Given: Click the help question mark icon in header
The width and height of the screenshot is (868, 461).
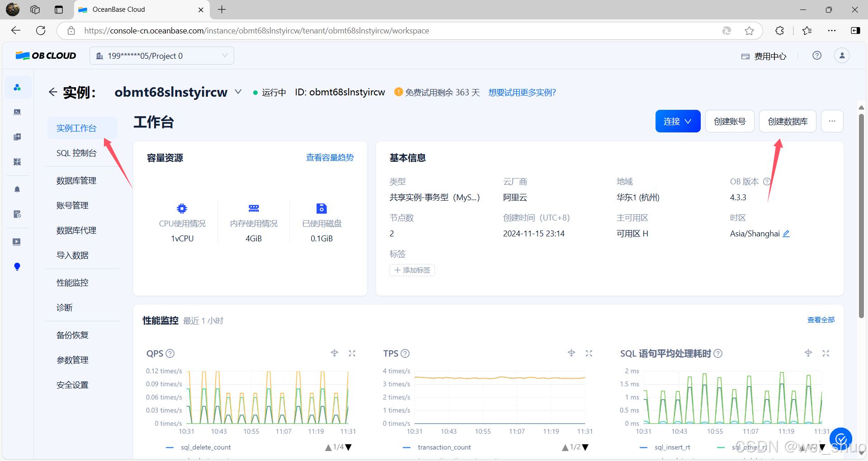Looking at the screenshot, I should click(x=817, y=56).
